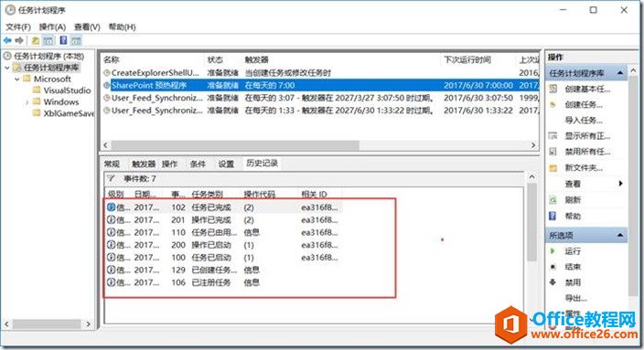Select the 3:07 User_Feed_Synchroniz task row
The image size is (644, 350).
(x=321, y=98)
